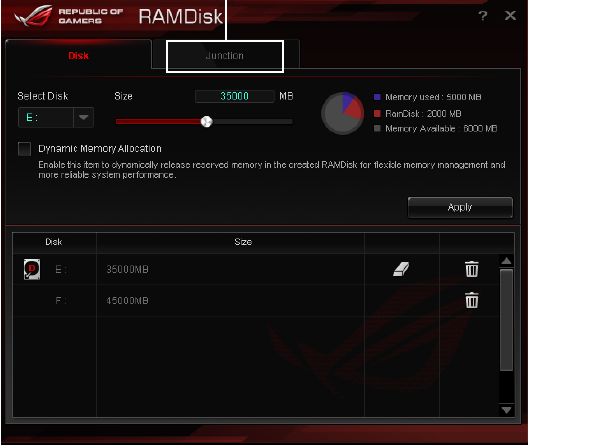Click the memory usage pie chart
The width and height of the screenshot is (593, 445).
click(343, 113)
